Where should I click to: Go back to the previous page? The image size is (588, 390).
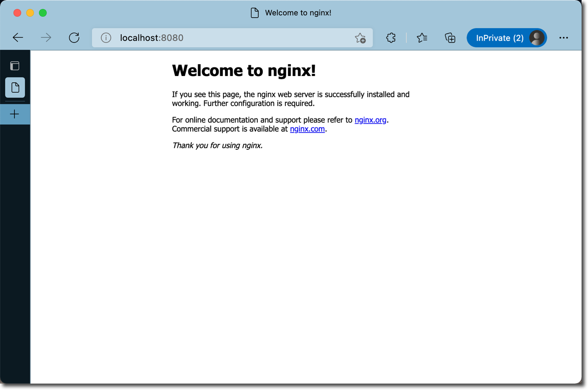click(18, 38)
